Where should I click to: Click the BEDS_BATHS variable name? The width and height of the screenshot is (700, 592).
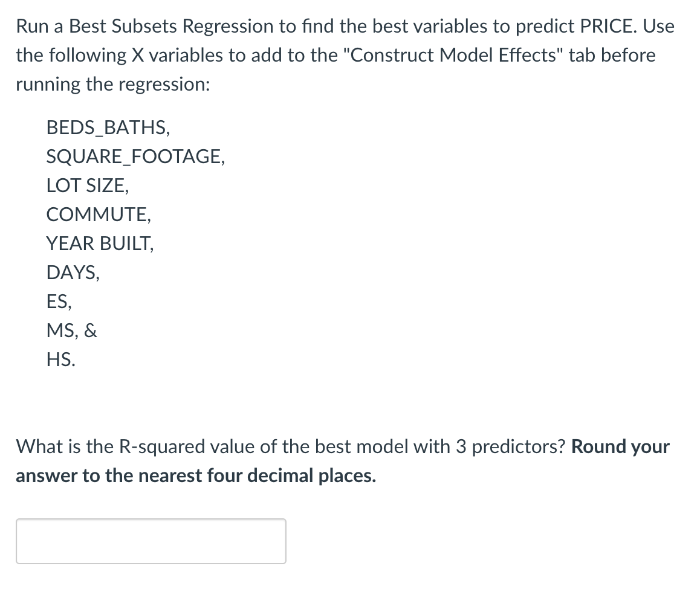[x=108, y=127]
